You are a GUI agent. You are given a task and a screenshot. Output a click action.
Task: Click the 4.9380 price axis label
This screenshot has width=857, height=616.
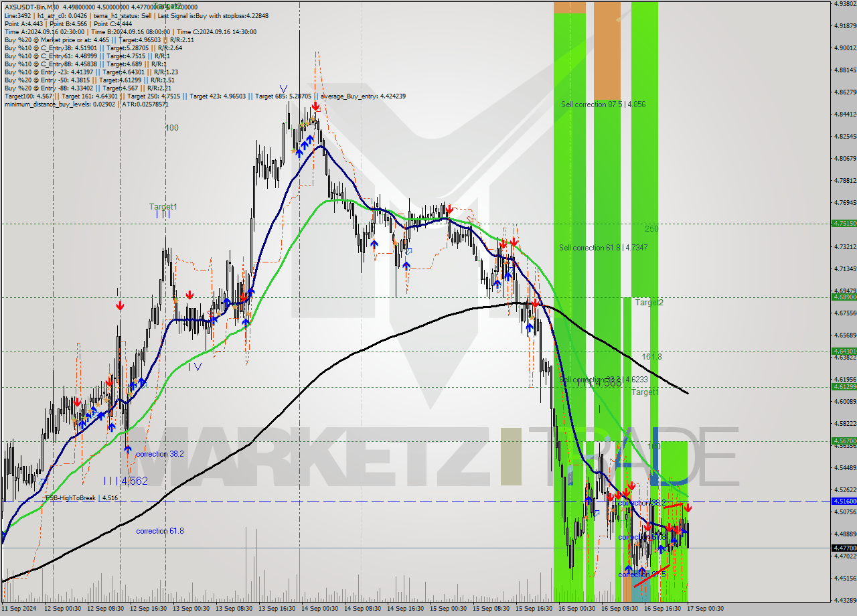tap(845, 4)
